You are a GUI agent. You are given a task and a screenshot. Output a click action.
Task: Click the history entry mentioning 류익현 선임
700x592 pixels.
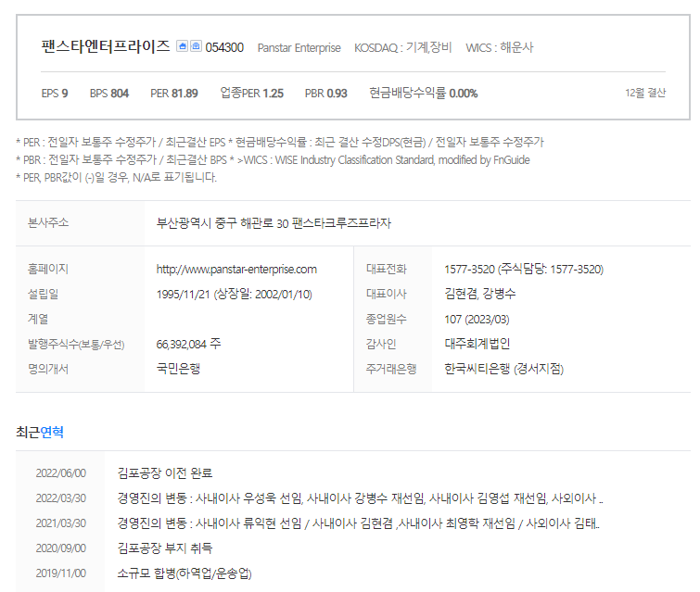pyautogui.click(x=359, y=523)
